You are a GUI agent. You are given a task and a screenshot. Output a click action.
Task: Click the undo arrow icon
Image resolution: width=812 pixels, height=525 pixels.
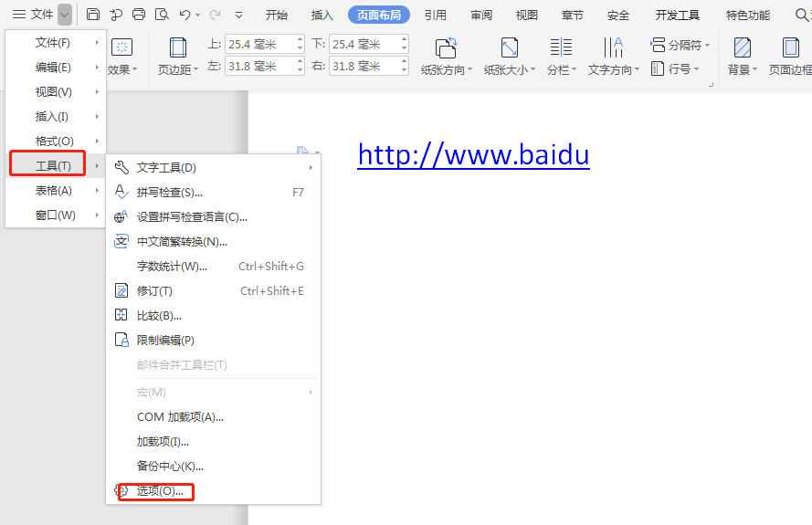tap(185, 15)
